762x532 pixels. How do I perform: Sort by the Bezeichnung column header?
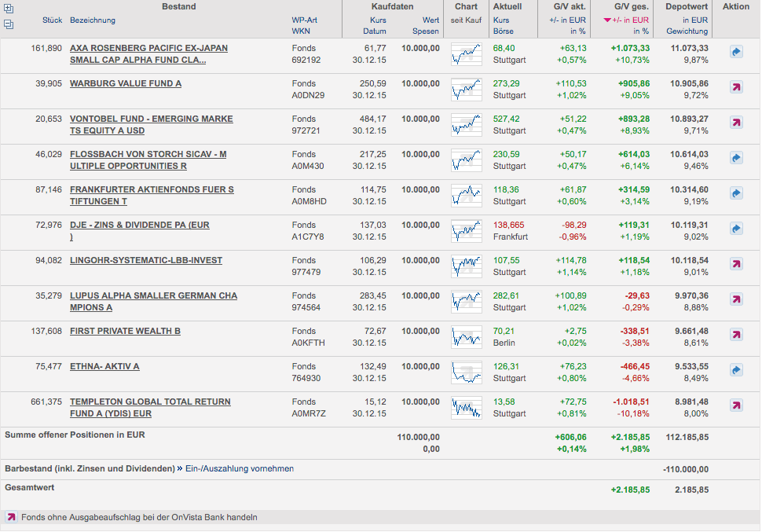pyautogui.click(x=93, y=20)
